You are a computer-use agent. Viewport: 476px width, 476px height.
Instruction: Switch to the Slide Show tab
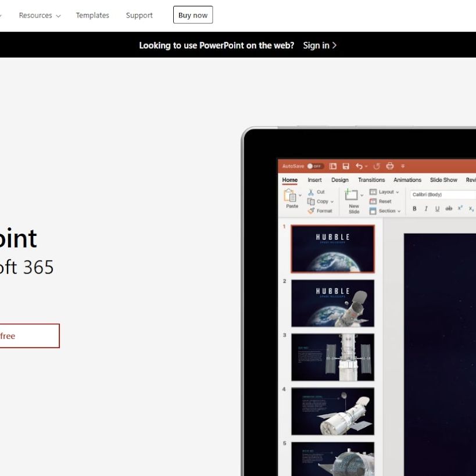(x=443, y=180)
